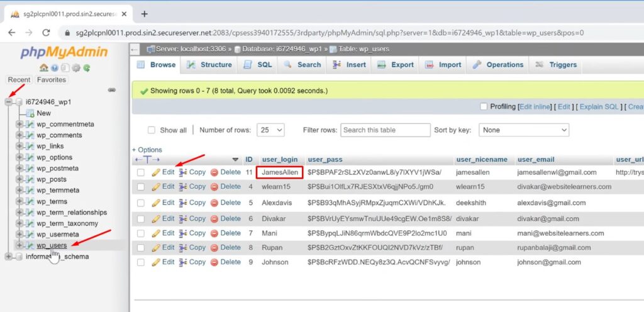Expand the wp_links tree node
644x312 pixels.
[19, 146]
